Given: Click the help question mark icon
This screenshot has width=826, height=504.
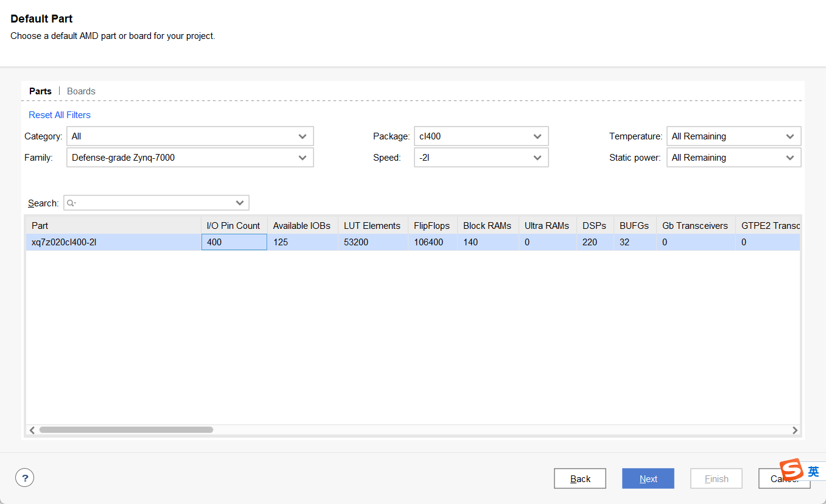Looking at the screenshot, I should click(x=24, y=478).
